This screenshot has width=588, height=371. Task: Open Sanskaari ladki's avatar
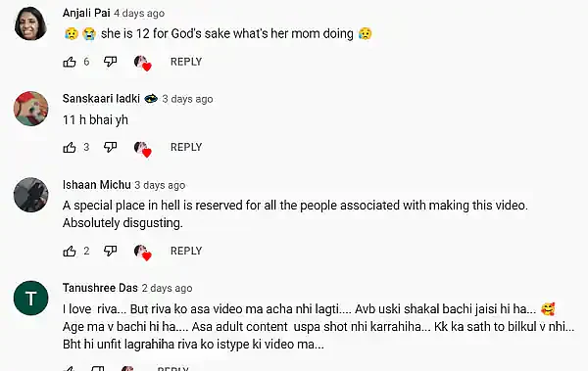[x=30, y=109]
